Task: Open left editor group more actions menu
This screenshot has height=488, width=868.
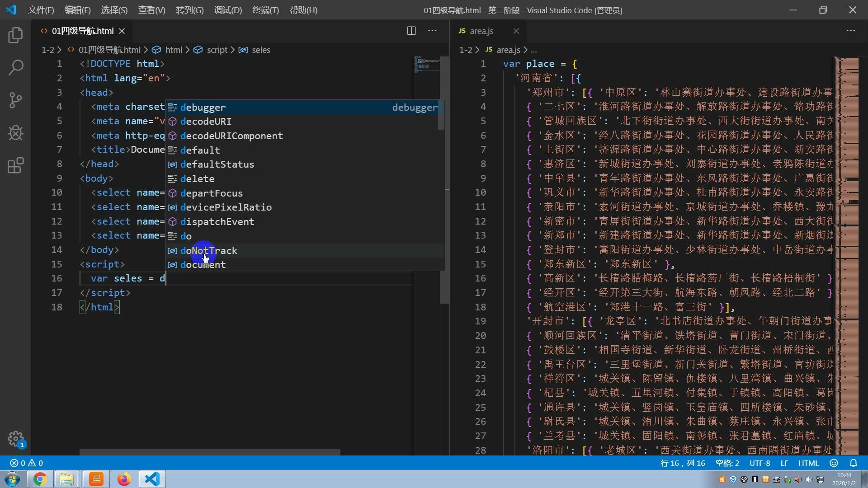Action: pyautogui.click(x=432, y=31)
